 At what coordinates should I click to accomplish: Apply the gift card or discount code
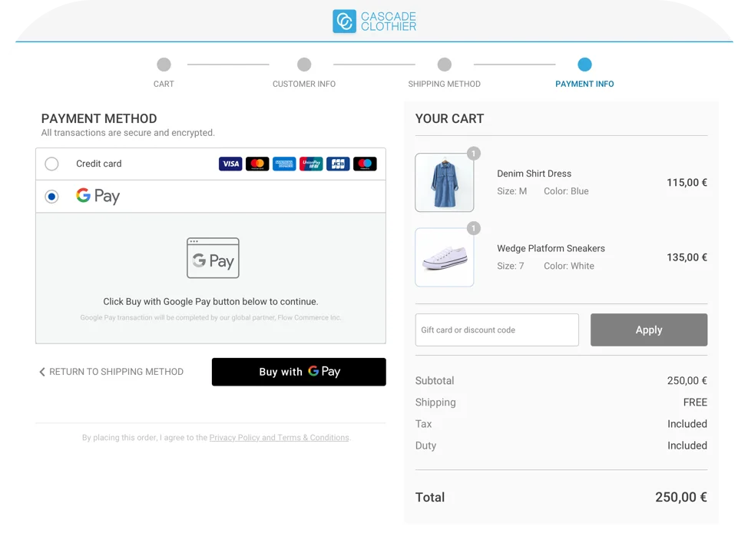(648, 330)
